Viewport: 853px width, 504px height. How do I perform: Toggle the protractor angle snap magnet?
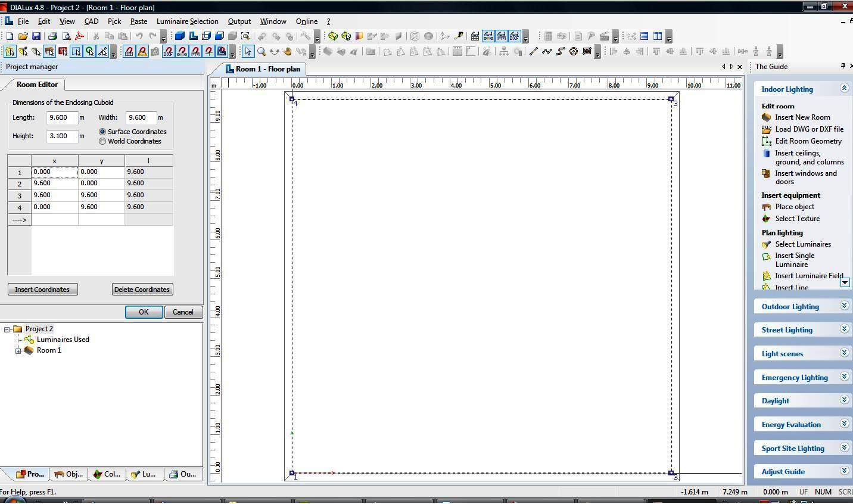tap(142, 51)
